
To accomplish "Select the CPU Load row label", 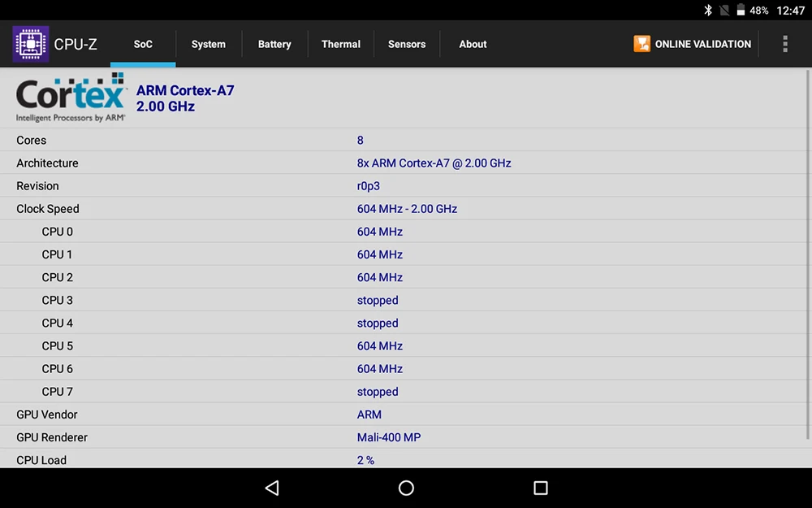I will coord(41,460).
